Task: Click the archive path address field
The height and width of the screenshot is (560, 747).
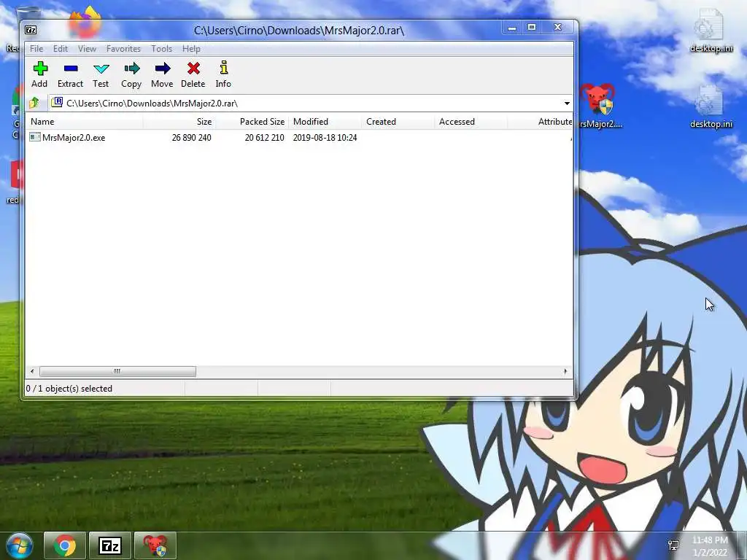Action: pyautogui.click(x=305, y=103)
